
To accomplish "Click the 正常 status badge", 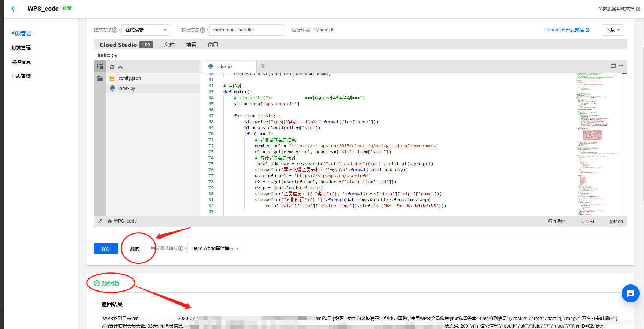I will pos(67,8).
